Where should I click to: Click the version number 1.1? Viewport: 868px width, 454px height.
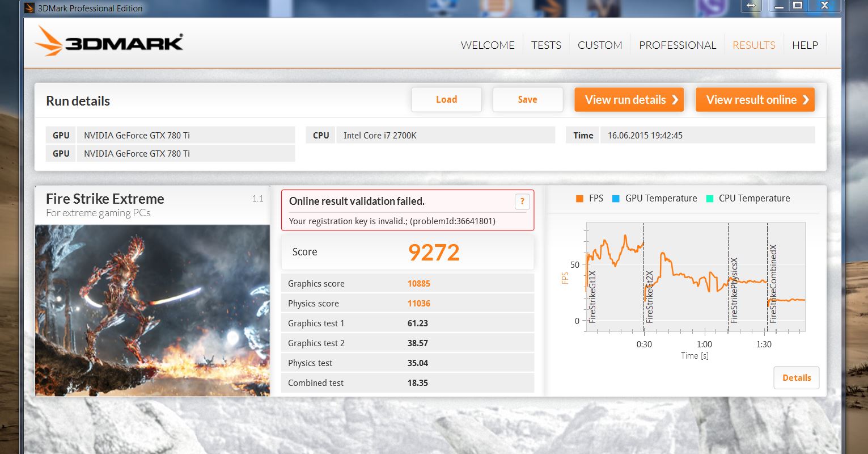coord(258,199)
